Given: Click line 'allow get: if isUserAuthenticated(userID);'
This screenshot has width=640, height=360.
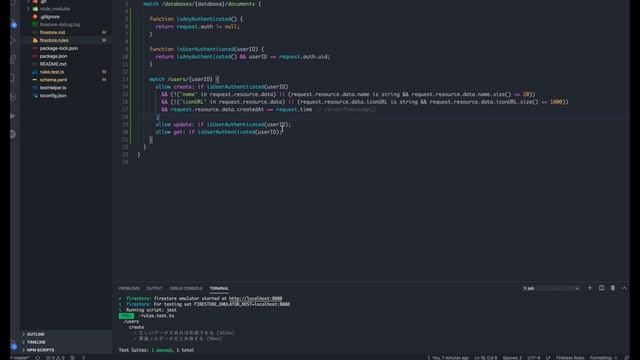Looking at the screenshot, I should [218, 132].
